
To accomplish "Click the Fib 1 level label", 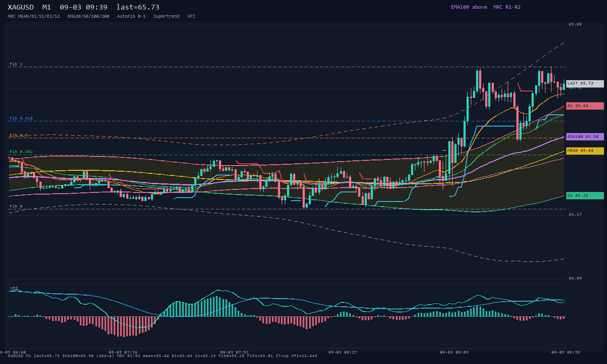I will (16, 64).
